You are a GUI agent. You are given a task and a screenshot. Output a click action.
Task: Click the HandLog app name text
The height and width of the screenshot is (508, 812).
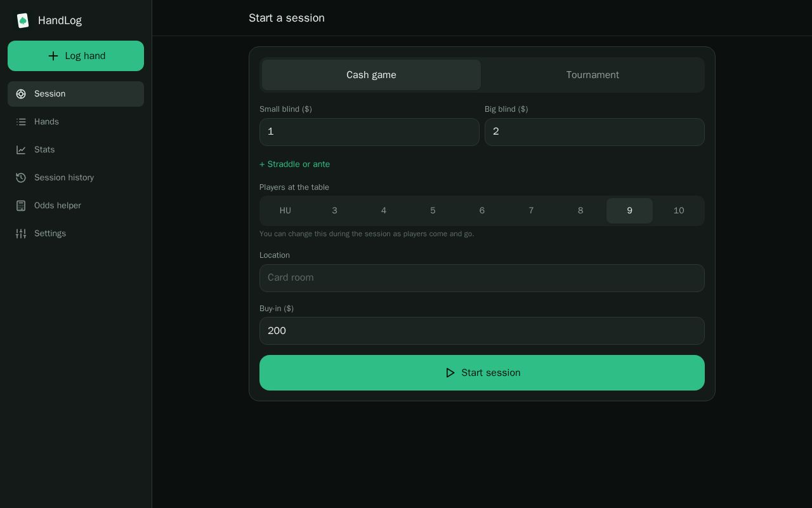[x=60, y=20]
